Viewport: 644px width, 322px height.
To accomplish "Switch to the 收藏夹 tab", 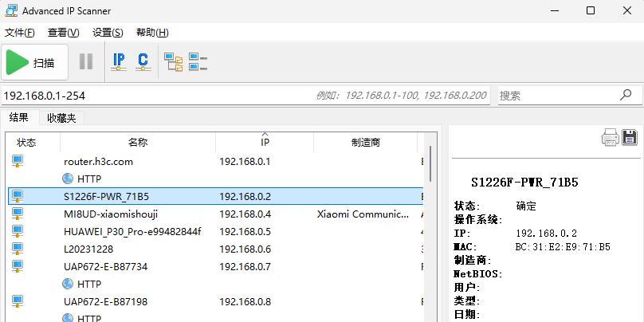I will 61,118.
